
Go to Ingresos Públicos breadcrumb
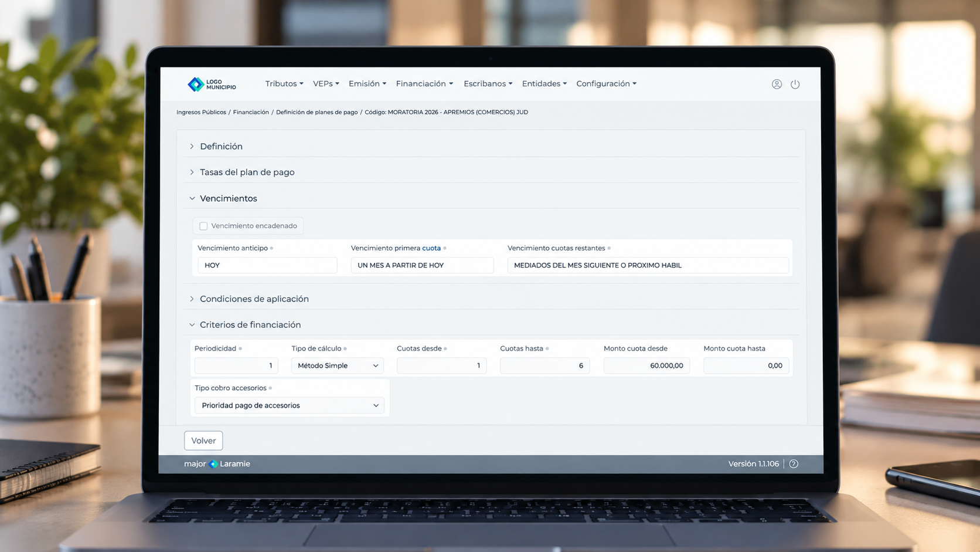click(x=201, y=112)
